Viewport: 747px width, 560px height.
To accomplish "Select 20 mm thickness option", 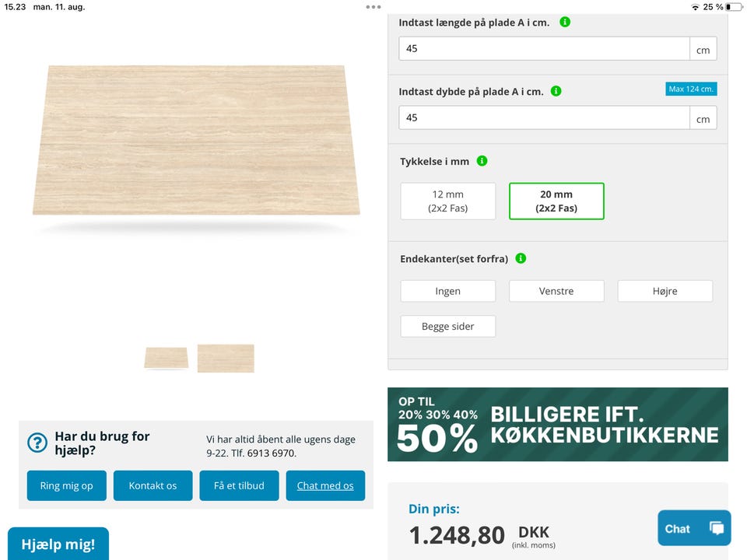I will [556, 201].
